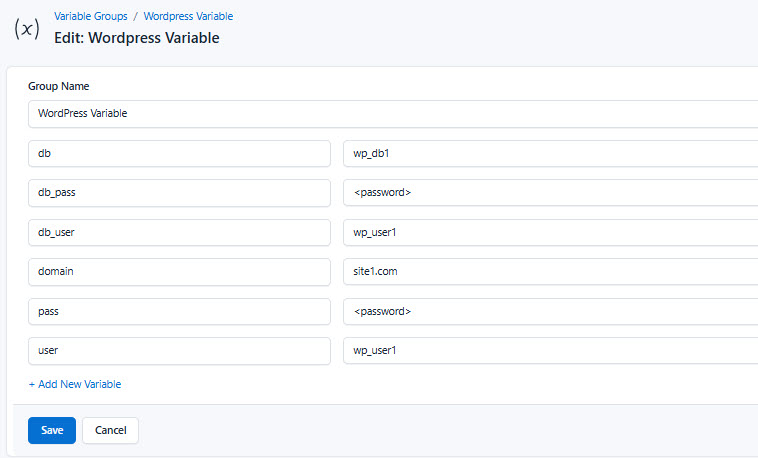
Task: Click the user row wp_user1 value field
Action: tap(551, 351)
